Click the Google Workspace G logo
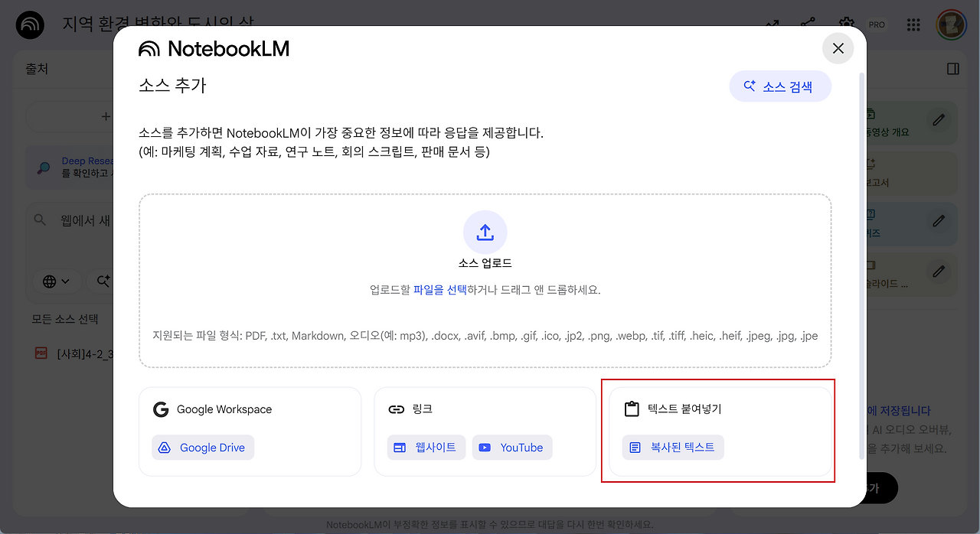 coord(161,409)
